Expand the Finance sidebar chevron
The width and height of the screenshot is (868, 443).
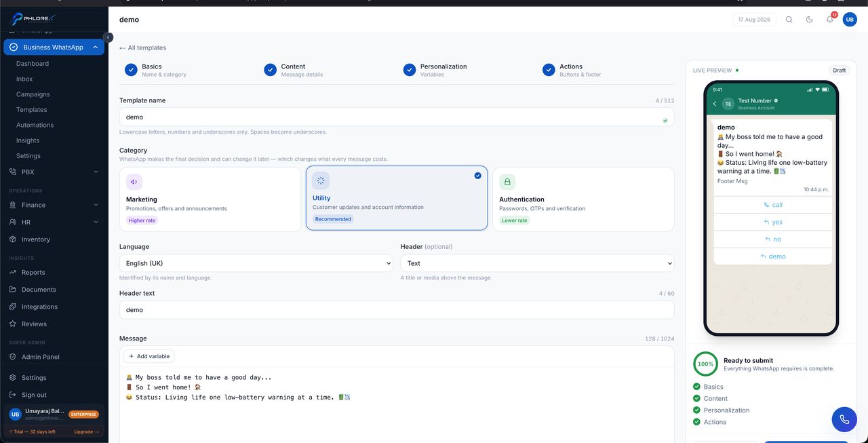tap(96, 205)
